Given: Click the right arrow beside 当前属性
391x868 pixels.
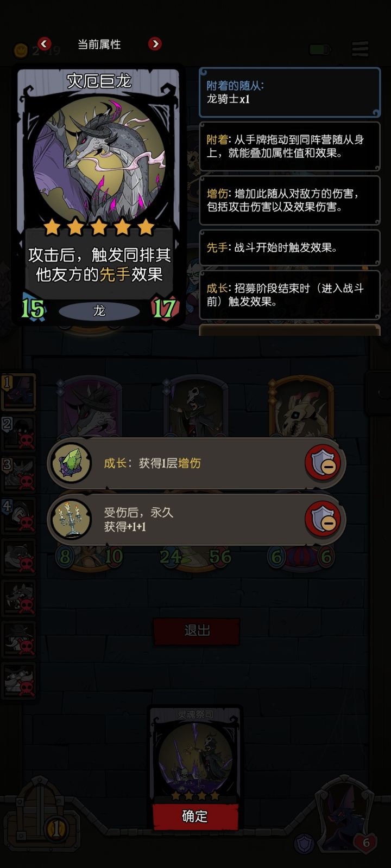Looking at the screenshot, I should [155, 44].
